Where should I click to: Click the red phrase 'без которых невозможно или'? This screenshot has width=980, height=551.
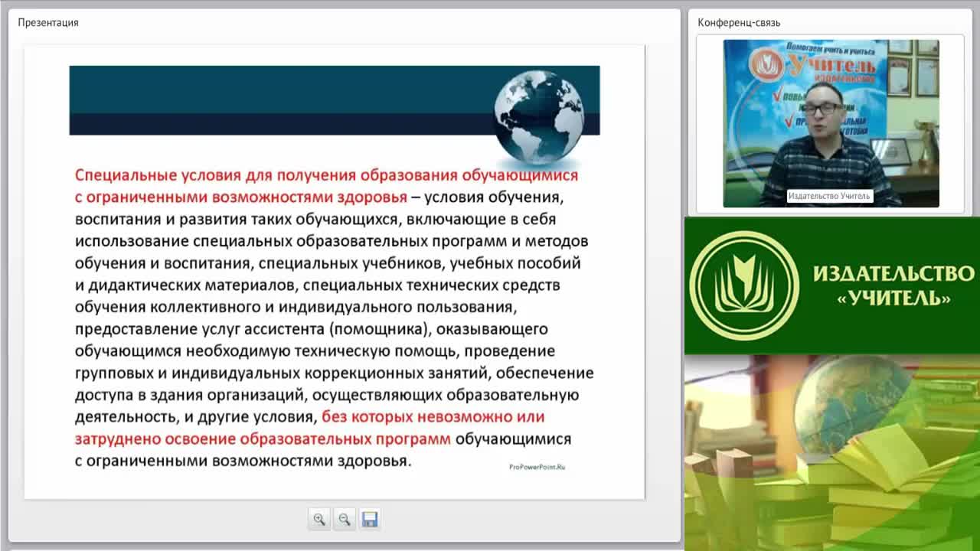point(433,417)
